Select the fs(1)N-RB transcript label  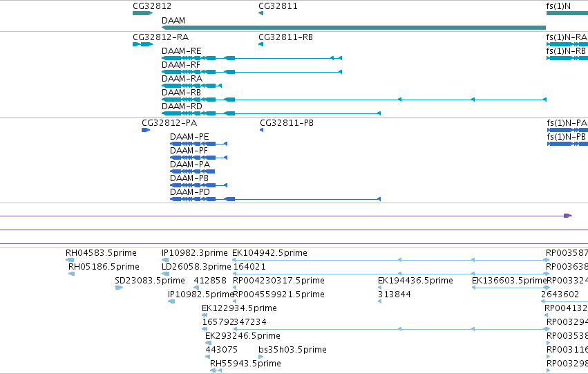pos(566,51)
